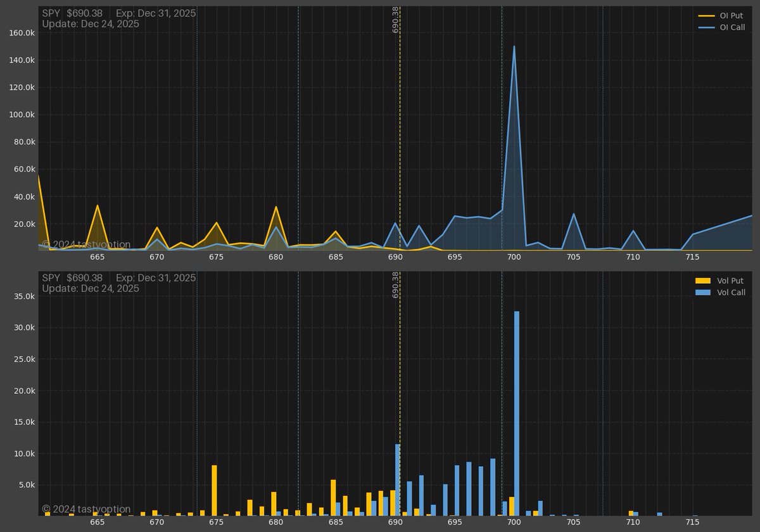Click the OI Call peak at strike 705
This screenshot has width=760, height=532.
[574, 213]
